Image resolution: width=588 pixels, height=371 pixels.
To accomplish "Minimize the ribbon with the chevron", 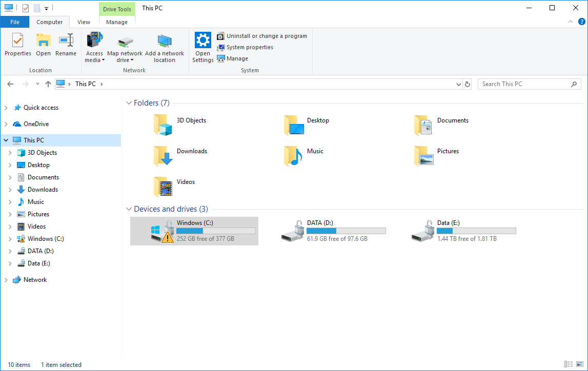I will [x=571, y=22].
